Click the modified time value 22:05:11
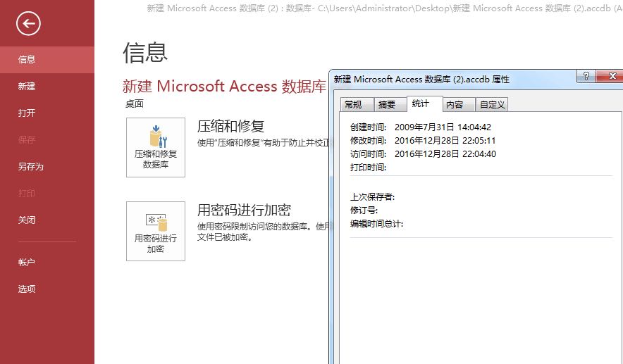 point(479,141)
